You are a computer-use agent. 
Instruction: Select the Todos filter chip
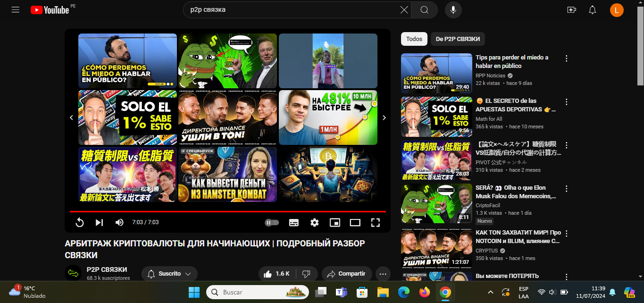[414, 39]
